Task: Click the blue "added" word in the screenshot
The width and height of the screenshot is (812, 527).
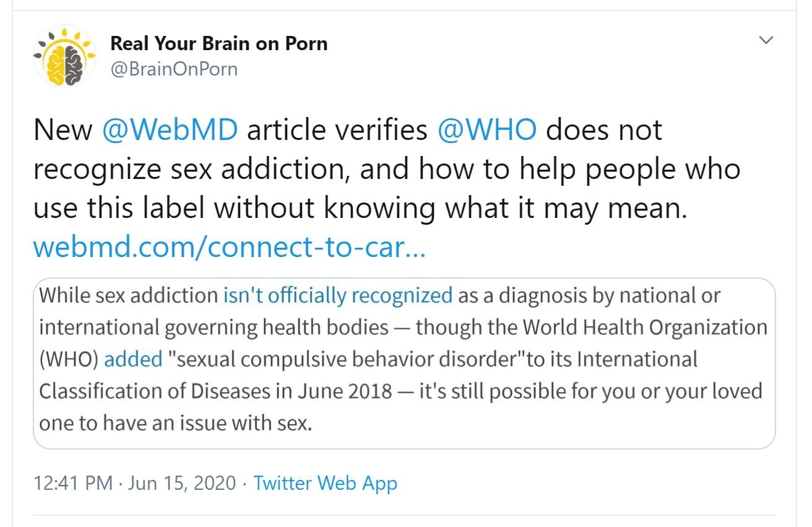Action: (133, 359)
